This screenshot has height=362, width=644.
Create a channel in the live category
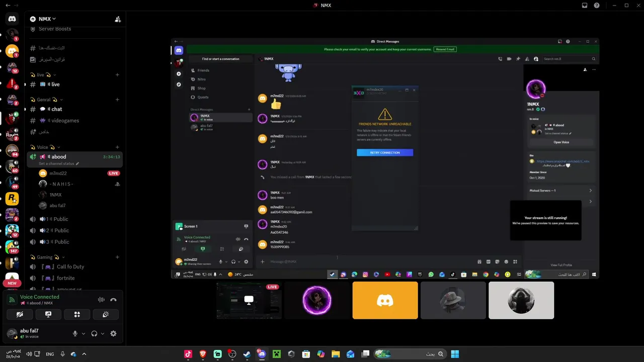pyautogui.click(x=117, y=75)
